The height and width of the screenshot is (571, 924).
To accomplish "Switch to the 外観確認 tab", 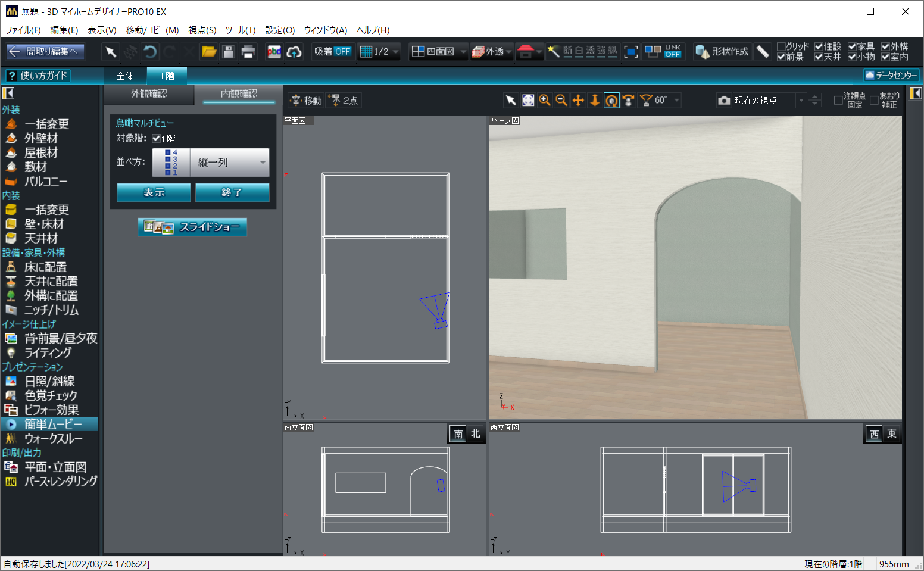I will (149, 93).
